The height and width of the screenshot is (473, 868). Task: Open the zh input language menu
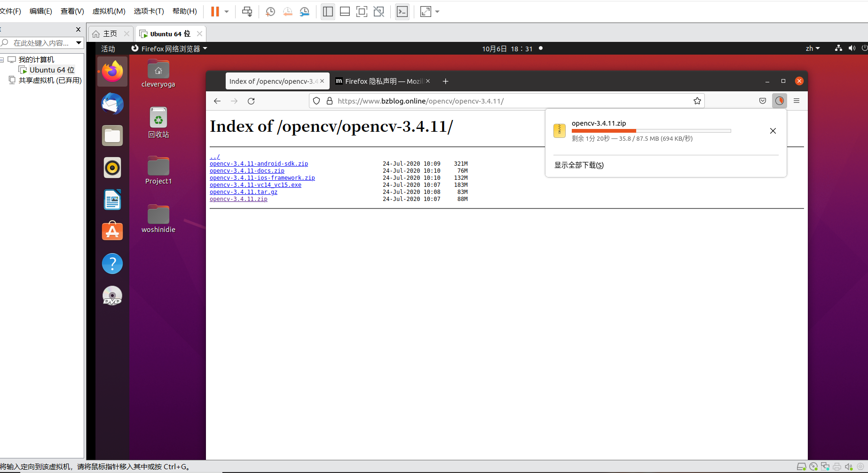[x=812, y=48]
